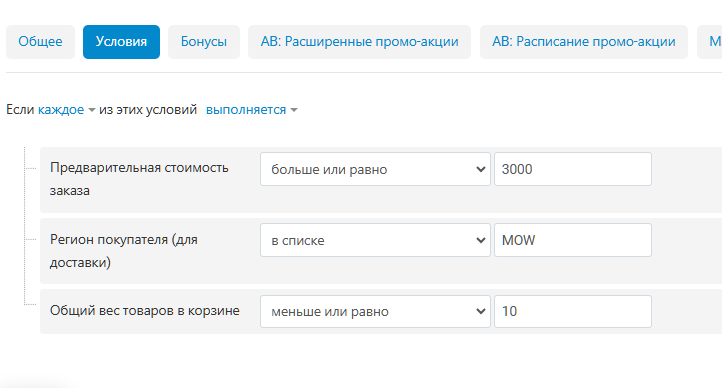Open the в списке operator dropdown
This screenshot has height=388, width=722.
[375, 240]
